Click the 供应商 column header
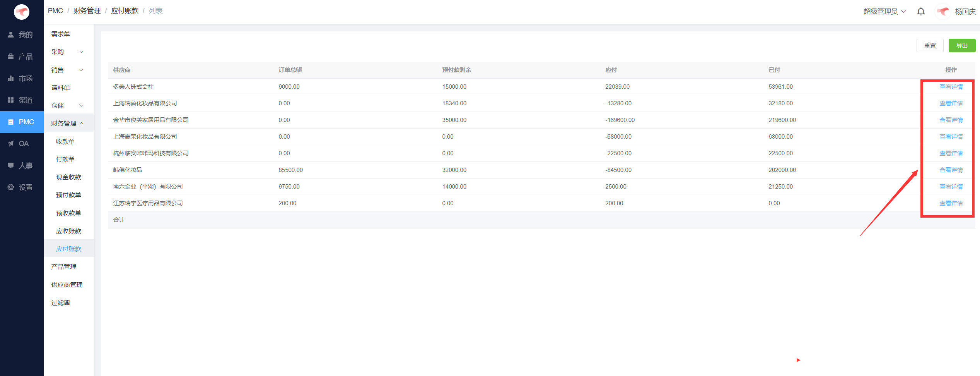980x376 pixels. click(122, 70)
